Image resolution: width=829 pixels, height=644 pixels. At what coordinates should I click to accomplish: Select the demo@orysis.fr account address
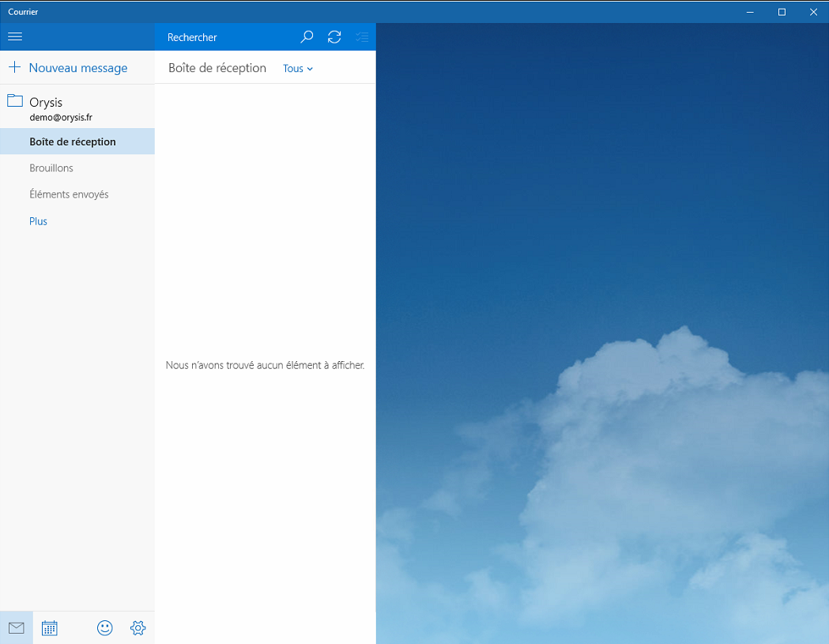(61, 117)
